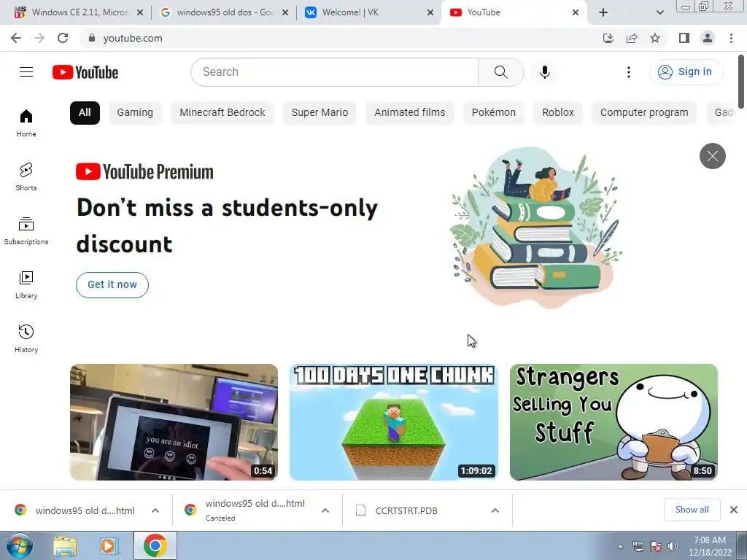This screenshot has width=747, height=560.
Task: Select the Roblox chip
Action: point(558,113)
